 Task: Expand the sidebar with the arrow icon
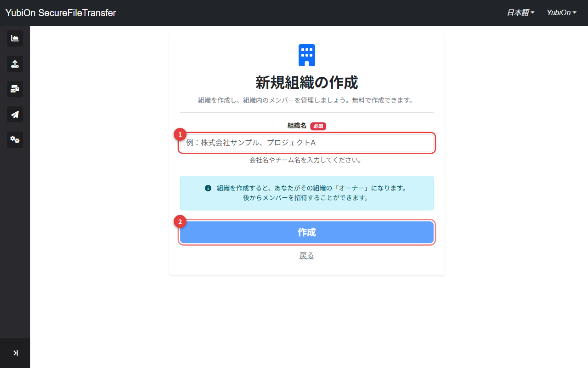pyautogui.click(x=15, y=353)
